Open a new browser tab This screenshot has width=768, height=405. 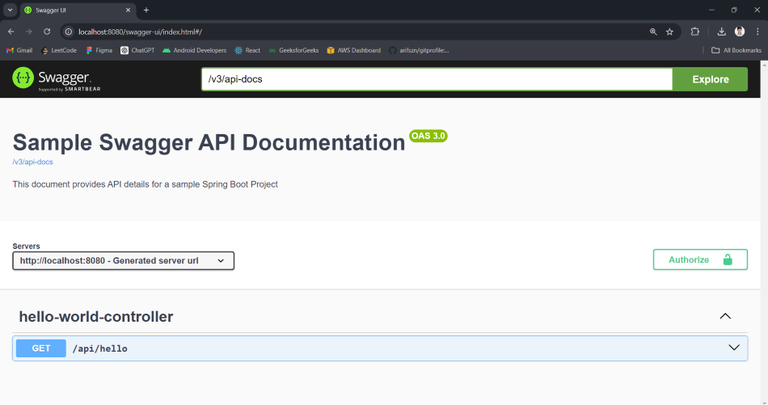pos(146,10)
